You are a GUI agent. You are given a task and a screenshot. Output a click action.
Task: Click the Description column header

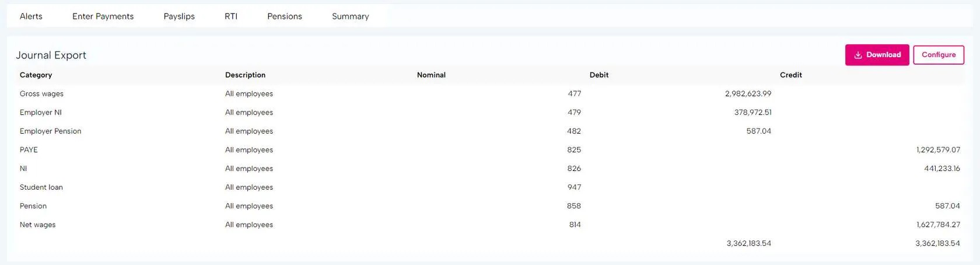tap(245, 75)
